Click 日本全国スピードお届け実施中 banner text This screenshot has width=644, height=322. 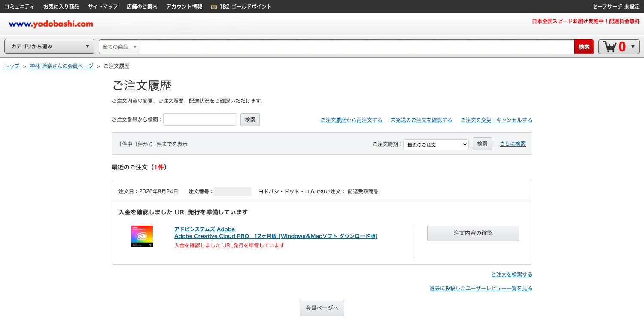586,21
